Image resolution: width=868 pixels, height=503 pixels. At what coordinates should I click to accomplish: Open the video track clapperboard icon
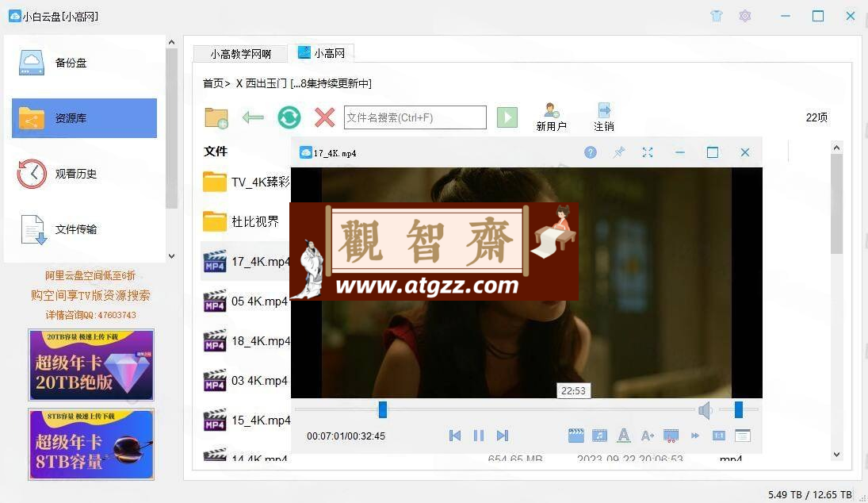pos(576,436)
